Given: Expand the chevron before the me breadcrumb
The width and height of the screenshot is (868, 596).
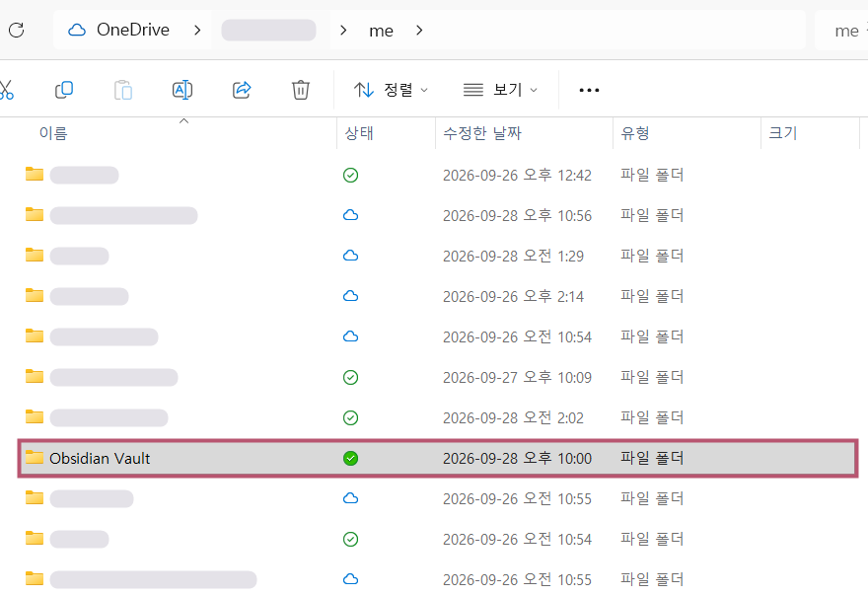Looking at the screenshot, I should point(343,30).
